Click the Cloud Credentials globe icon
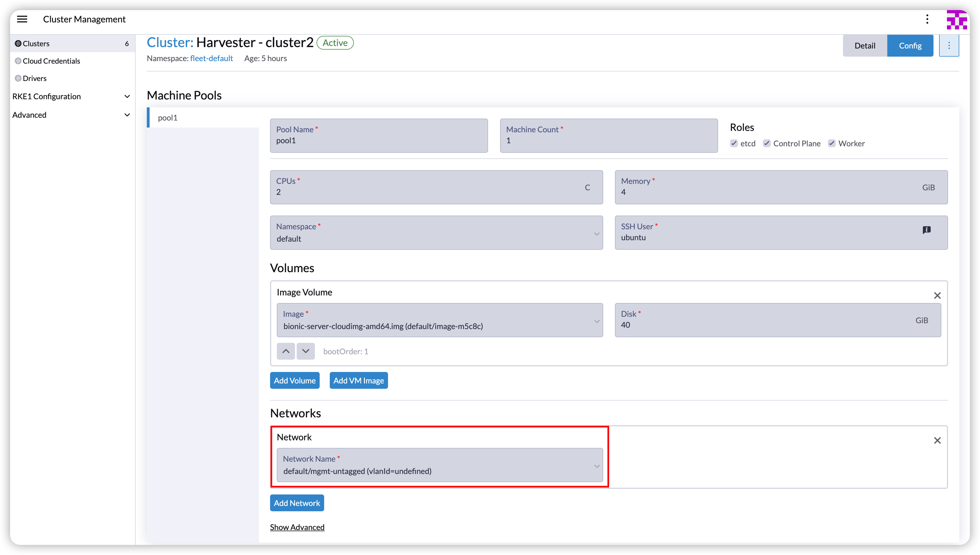980x555 pixels. 18,61
